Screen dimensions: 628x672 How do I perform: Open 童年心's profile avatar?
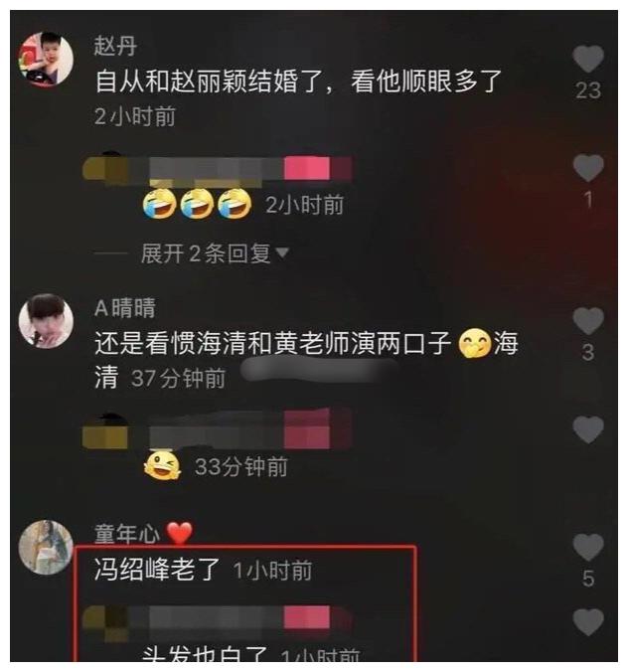pyautogui.click(x=46, y=548)
